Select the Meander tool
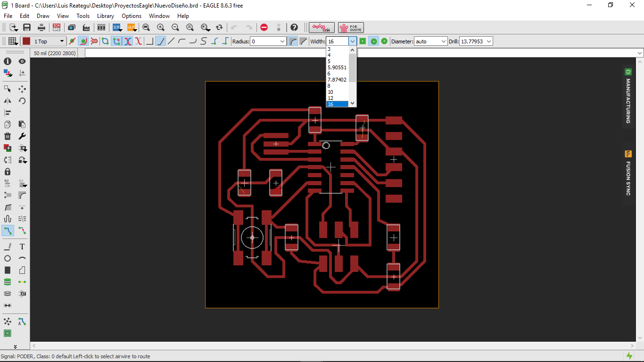Viewport: 644px width, 362px height. pyautogui.click(x=8, y=219)
